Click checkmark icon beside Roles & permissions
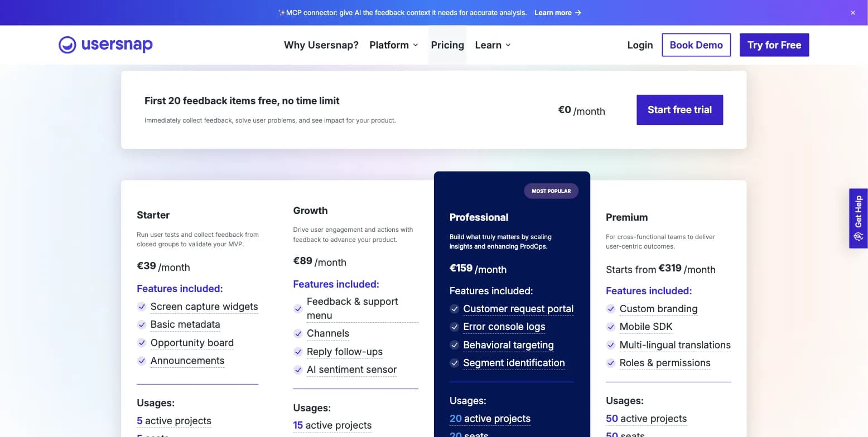 tap(611, 363)
